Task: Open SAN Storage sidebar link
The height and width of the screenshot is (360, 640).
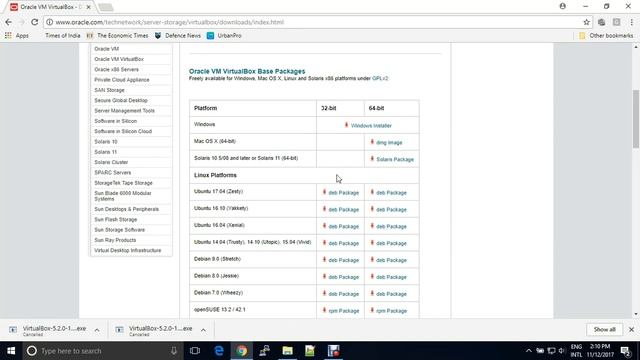Action: tap(109, 90)
